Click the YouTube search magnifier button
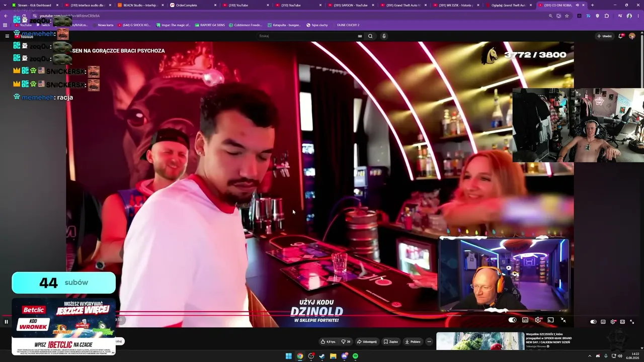This screenshot has height=362, width=644. tap(370, 36)
